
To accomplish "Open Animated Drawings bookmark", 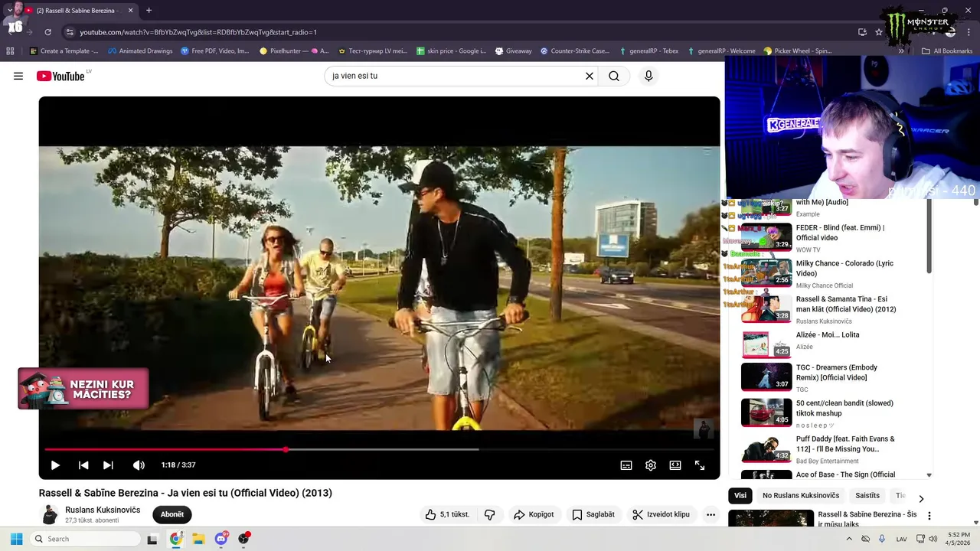I will [x=140, y=51].
